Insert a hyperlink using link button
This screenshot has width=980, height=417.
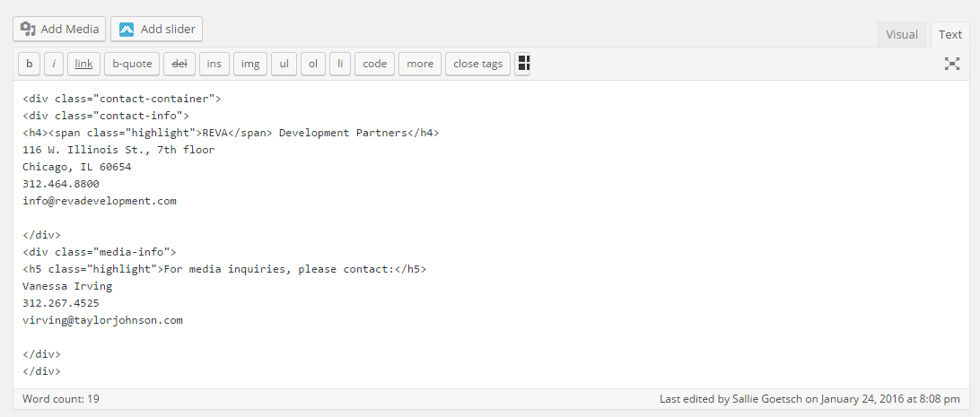click(x=83, y=64)
